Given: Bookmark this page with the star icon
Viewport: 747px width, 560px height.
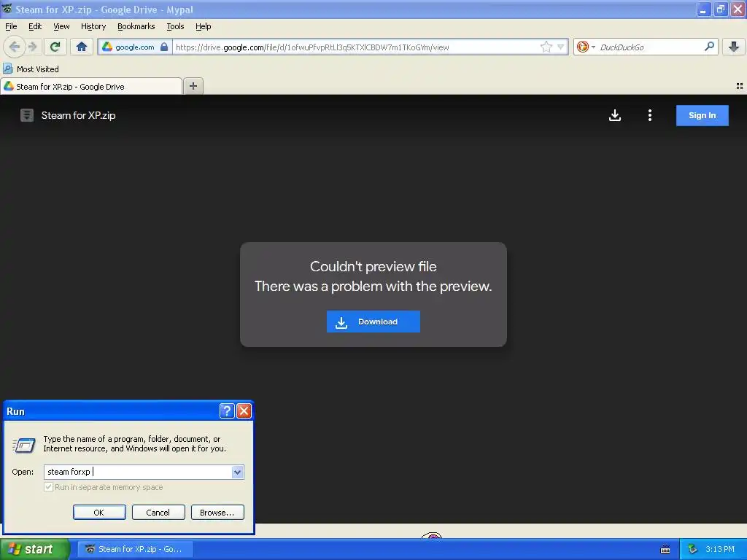Looking at the screenshot, I should click(x=546, y=47).
